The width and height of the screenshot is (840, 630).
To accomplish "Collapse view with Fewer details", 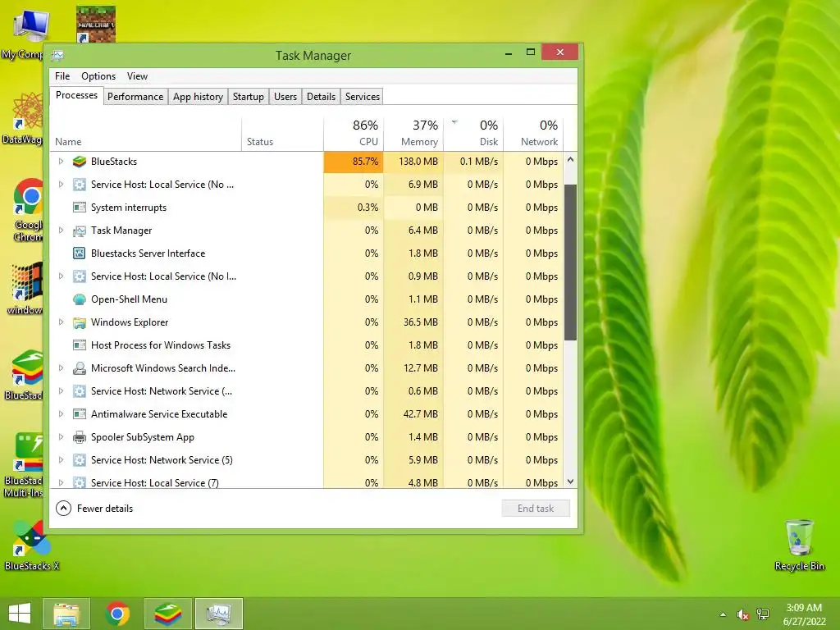I will click(x=94, y=509).
